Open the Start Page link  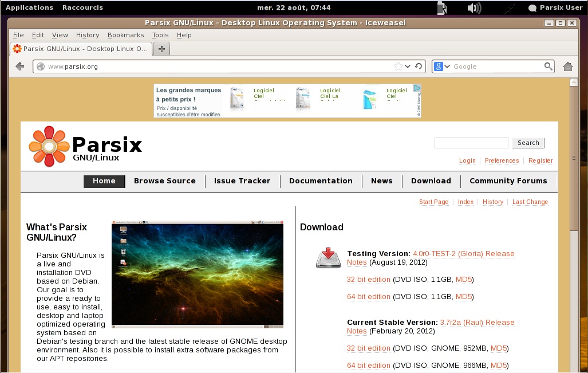pyautogui.click(x=433, y=202)
